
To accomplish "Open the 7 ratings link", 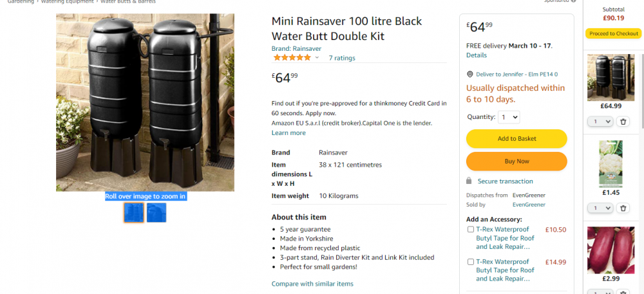I will (x=342, y=58).
